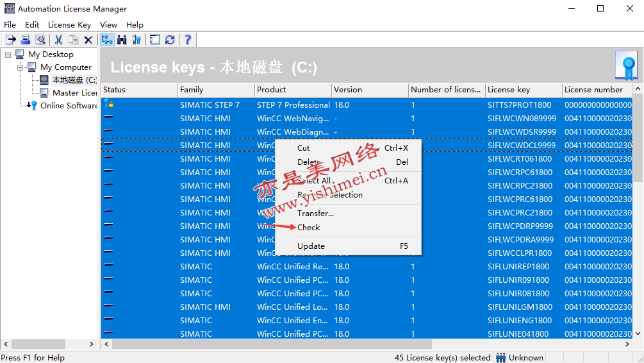Click the Number of licens... column header
Viewport: 644px width, 363px height.
447,90
